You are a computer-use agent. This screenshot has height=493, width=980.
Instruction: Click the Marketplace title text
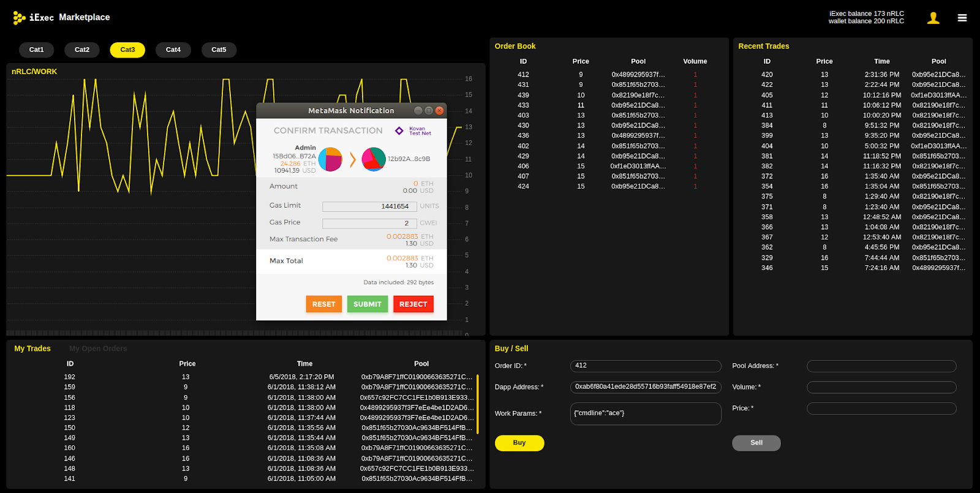click(85, 17)
